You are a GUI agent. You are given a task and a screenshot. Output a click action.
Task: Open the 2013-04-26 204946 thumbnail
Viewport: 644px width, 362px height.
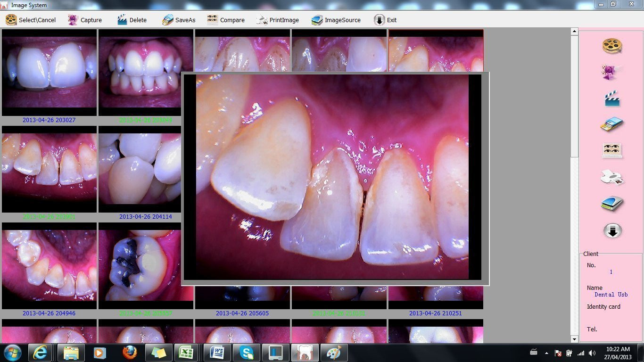(x=49, y=265)
